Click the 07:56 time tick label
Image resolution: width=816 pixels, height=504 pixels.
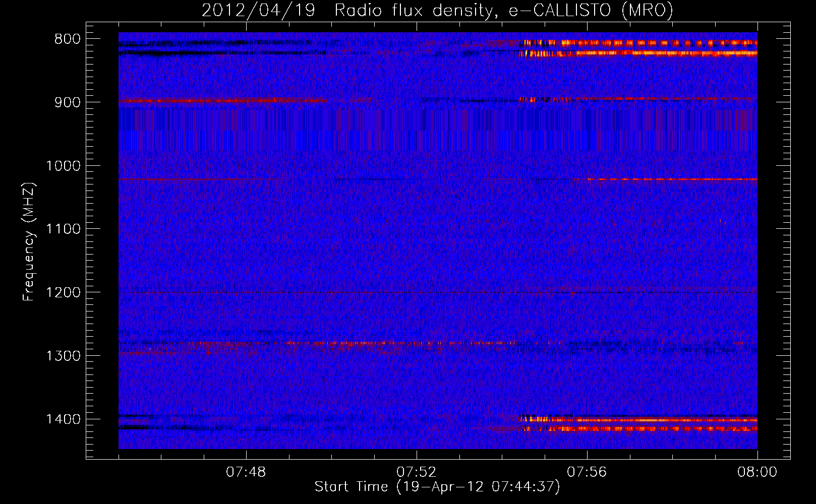(587, 472)
